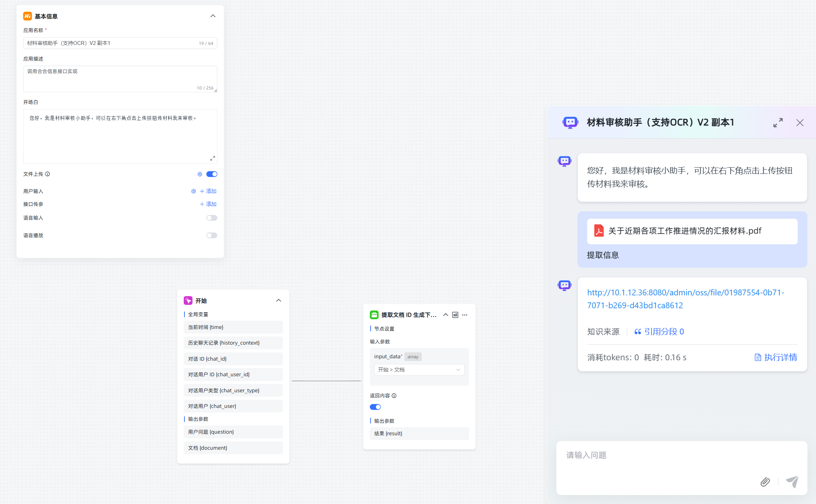816x504 pixels.
Task: Click the 消耗tokens: 0 stat
Action: [613, 357]
